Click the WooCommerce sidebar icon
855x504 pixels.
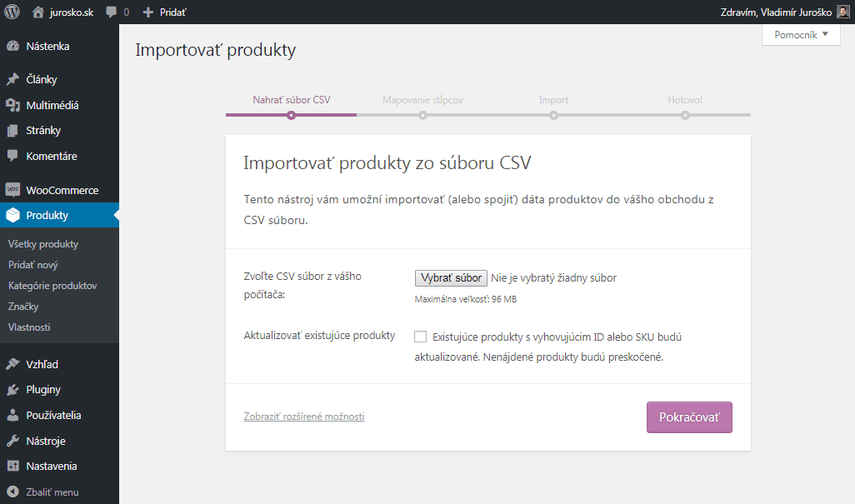pos(12,190)
